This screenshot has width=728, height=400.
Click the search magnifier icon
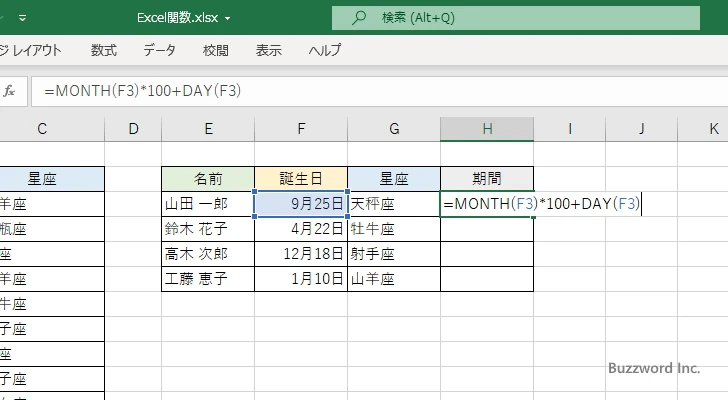point(358,18)
